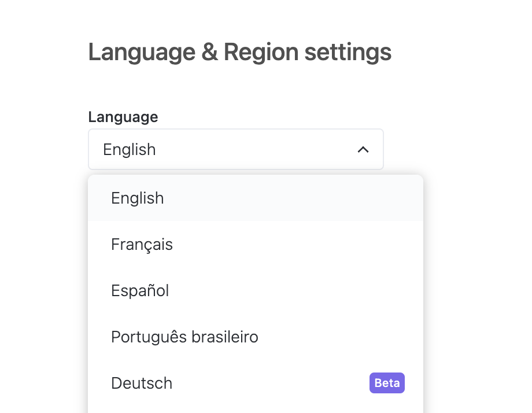Click the Language field label
This screenshot has width=532, height=413.
(123, 117)
